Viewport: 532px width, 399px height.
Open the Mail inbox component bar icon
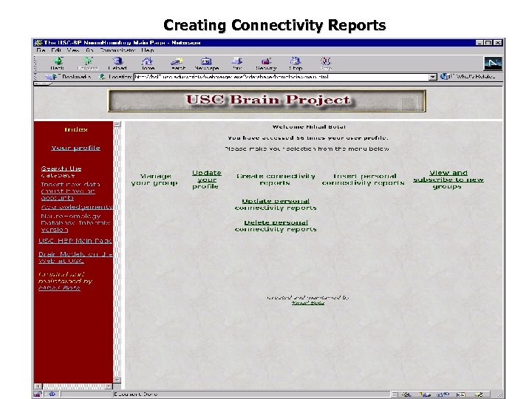coord(425,395)
